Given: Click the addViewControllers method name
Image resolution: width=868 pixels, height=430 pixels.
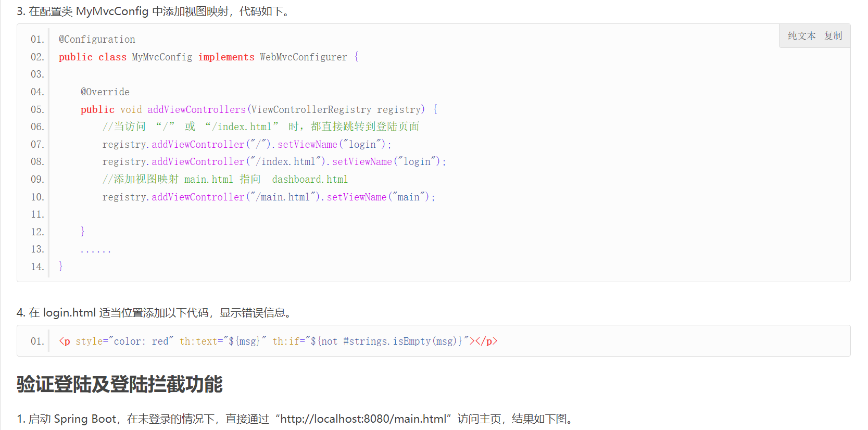Looking at the screenshot, I should (x=196, y=110).
